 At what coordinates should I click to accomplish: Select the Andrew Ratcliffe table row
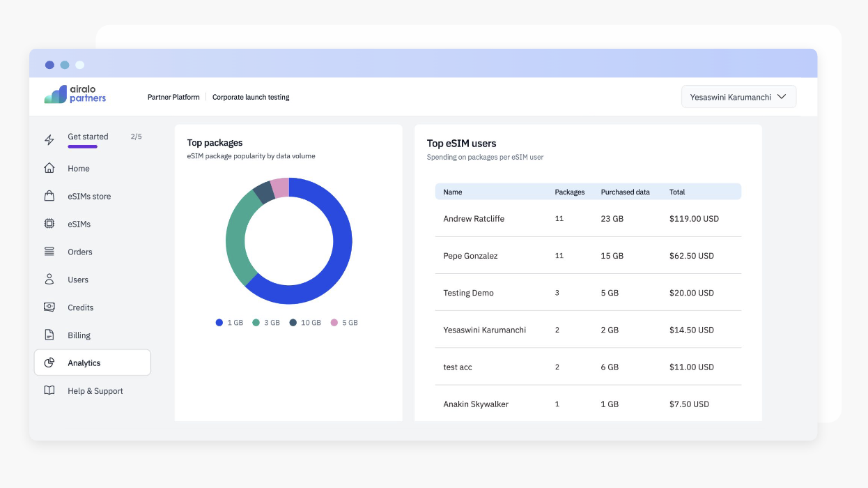click(587, 218)
